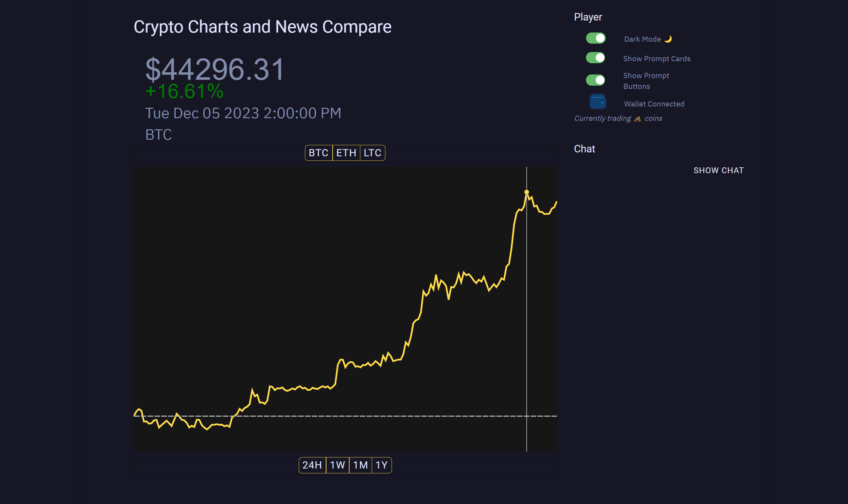Image resolution: width=848 pixels, height=504 pixels.
Task: Click the blue wallet icon
Action: (x=597, y=102)
